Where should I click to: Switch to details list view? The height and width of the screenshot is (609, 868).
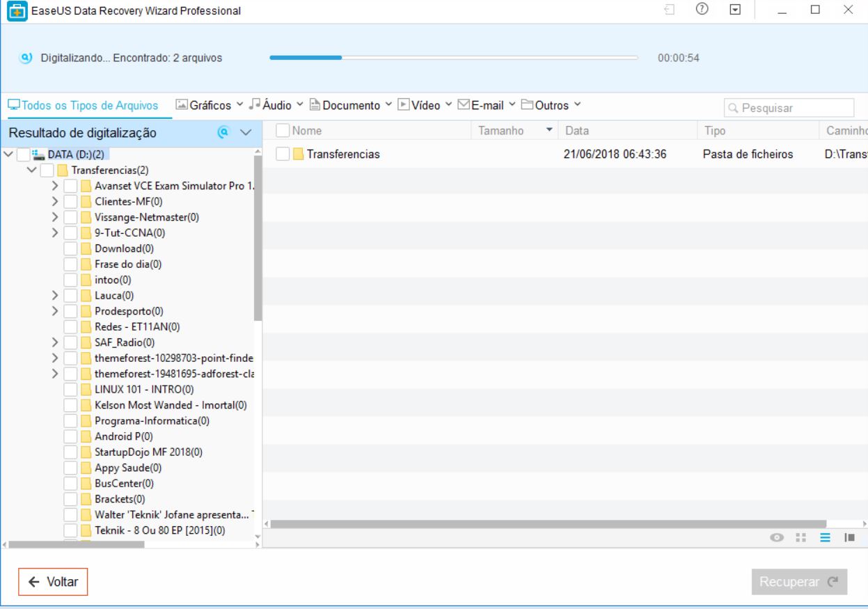click(824, 537)
